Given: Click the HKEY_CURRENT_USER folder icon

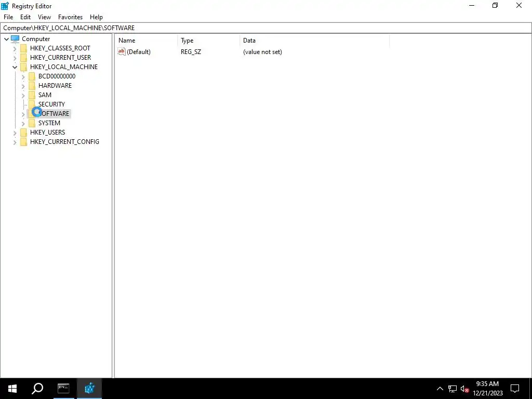Looking at the screenshot, I should point(23,58).
